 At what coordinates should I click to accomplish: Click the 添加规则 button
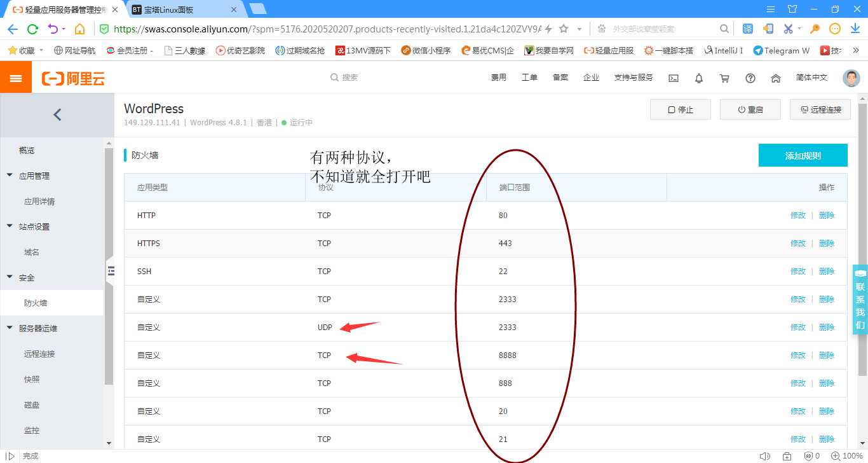pyautogui.click(x=803, y=155)
